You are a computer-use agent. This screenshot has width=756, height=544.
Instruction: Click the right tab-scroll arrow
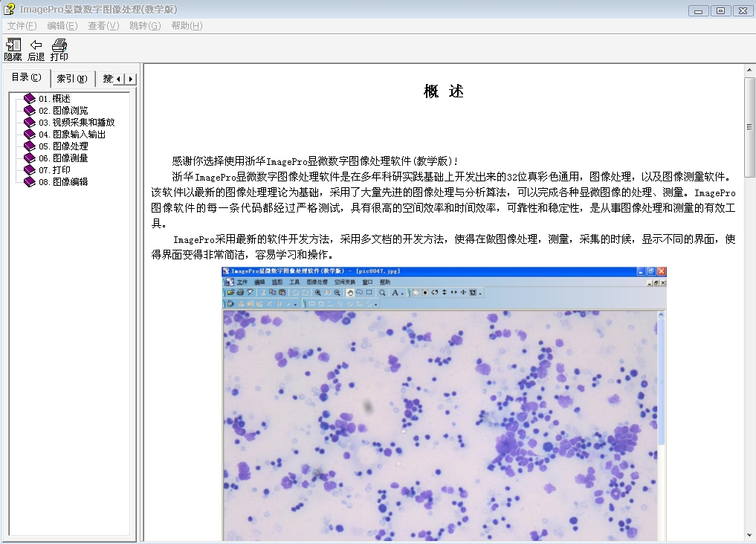click(130, 79)
